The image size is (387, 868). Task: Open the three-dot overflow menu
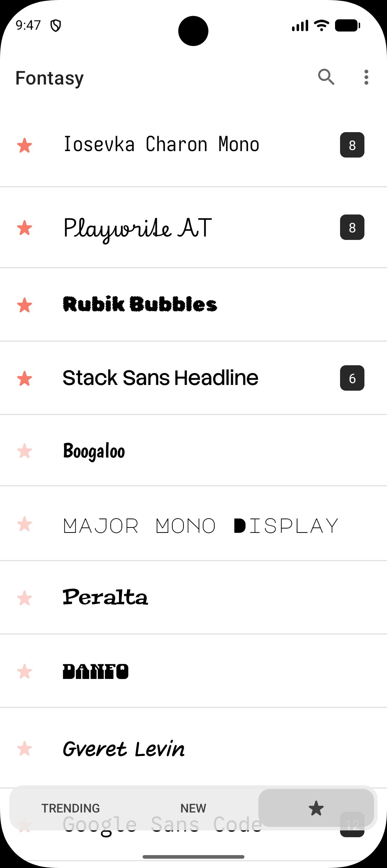point(366,77)
